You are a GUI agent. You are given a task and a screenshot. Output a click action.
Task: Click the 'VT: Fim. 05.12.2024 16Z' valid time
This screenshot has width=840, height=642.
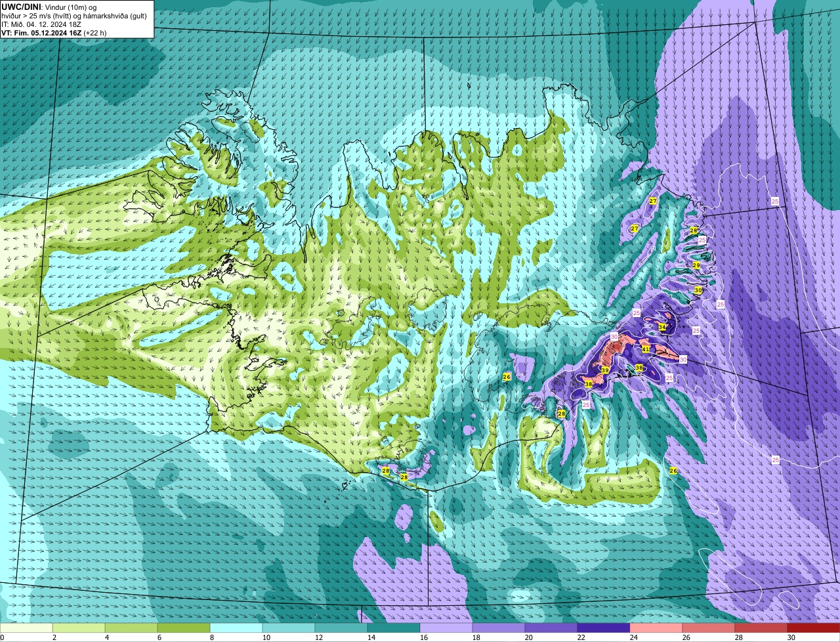pyautogui.click(x=41, y=33)
